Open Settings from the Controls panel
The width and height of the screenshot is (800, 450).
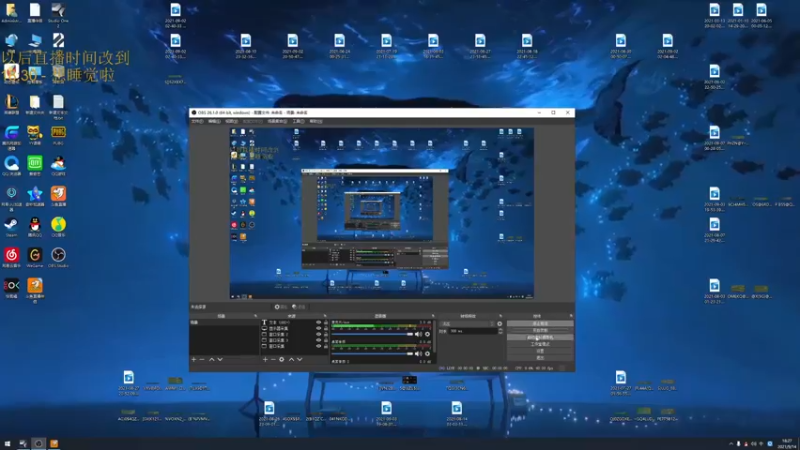tap(540, 351)
